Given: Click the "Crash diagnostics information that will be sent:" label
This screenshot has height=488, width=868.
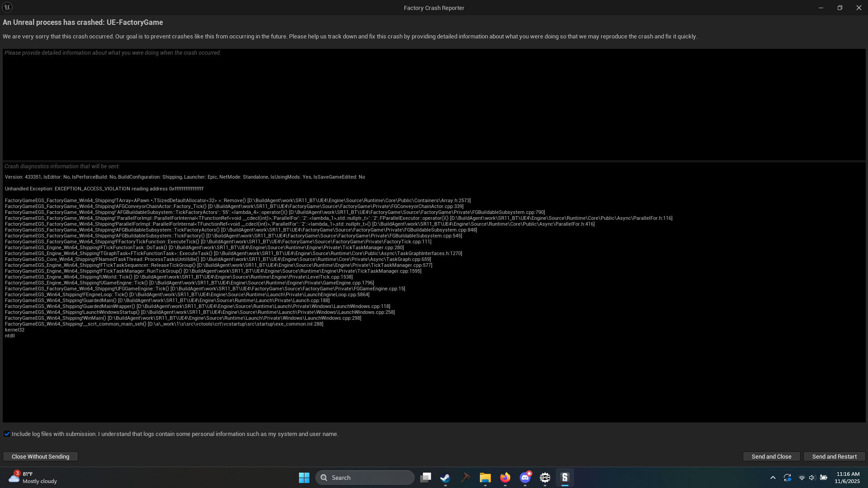Looking at the screenshot, I should 62,166.
